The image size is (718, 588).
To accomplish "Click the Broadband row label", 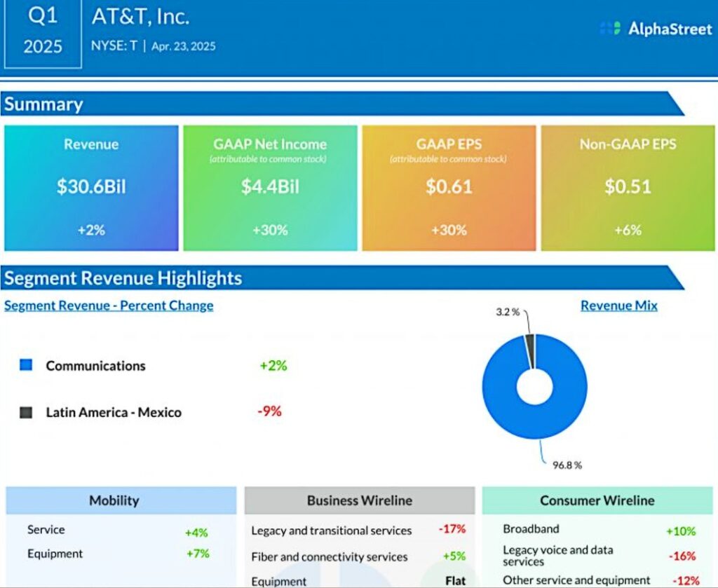I will (x=531, y=529).
